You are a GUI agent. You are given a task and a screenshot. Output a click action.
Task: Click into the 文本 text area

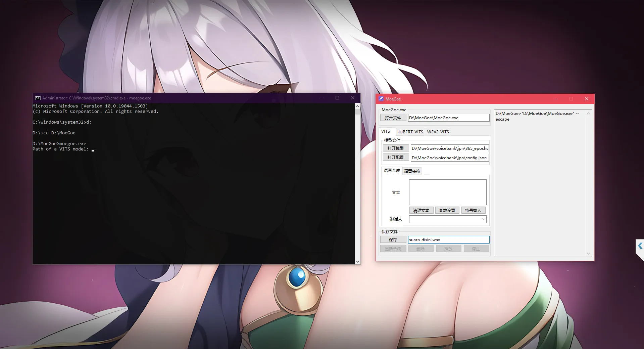click(x=448, y=192)
